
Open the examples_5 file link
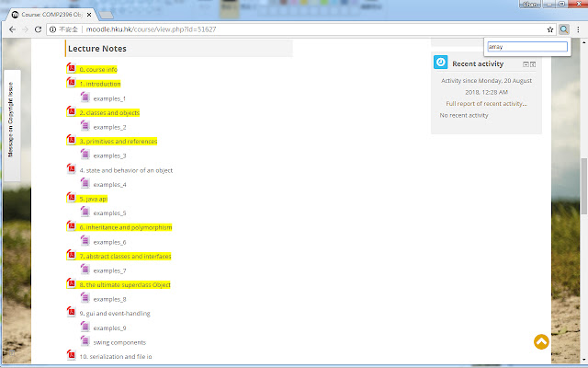coord(109,213)
